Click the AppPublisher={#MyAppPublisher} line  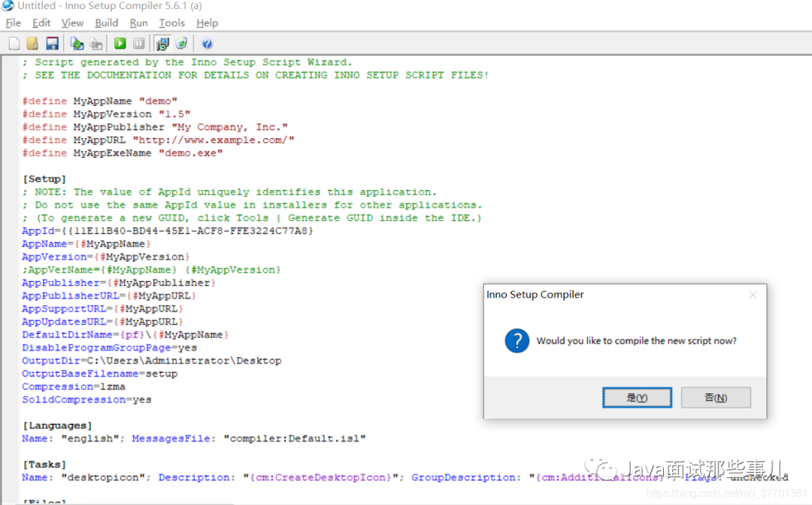click(x=119, y=283)
